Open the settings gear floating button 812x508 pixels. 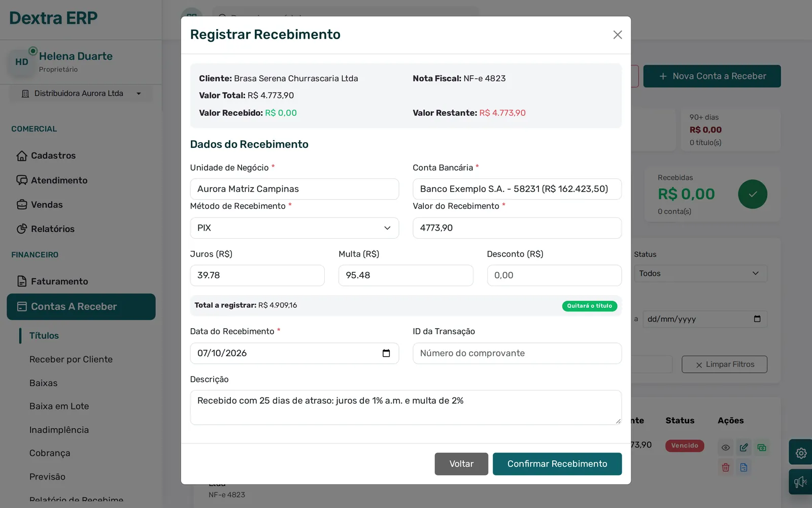tap(801, 452)
